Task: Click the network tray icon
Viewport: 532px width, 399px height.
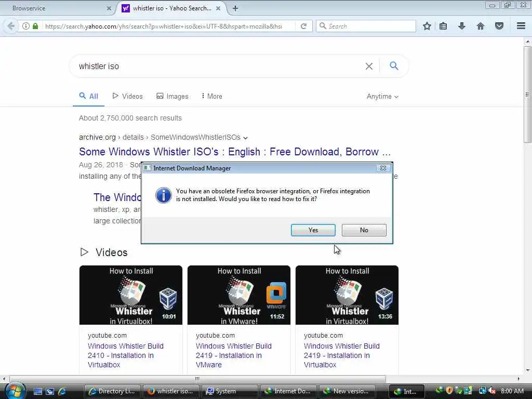Action: [x=482, y=391]
